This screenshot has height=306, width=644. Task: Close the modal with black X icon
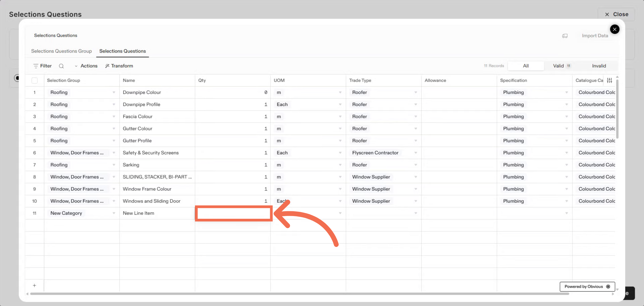click(x=614, y=29)
